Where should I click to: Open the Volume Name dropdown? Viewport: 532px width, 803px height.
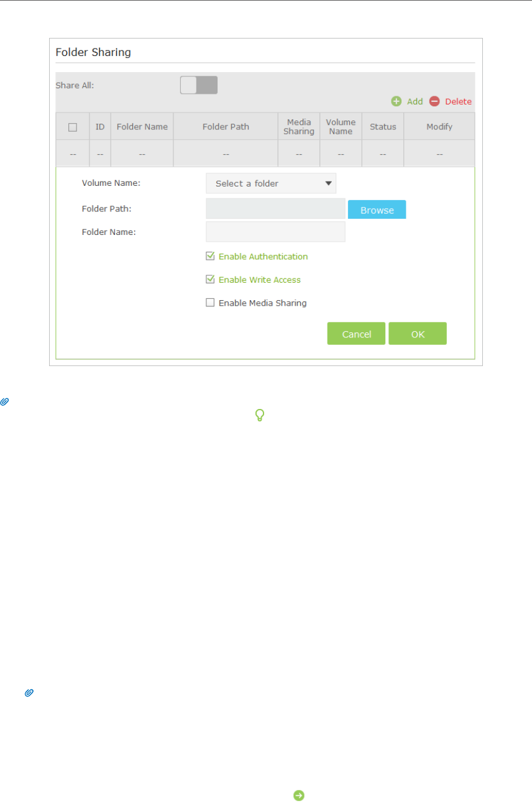point(271,183)
